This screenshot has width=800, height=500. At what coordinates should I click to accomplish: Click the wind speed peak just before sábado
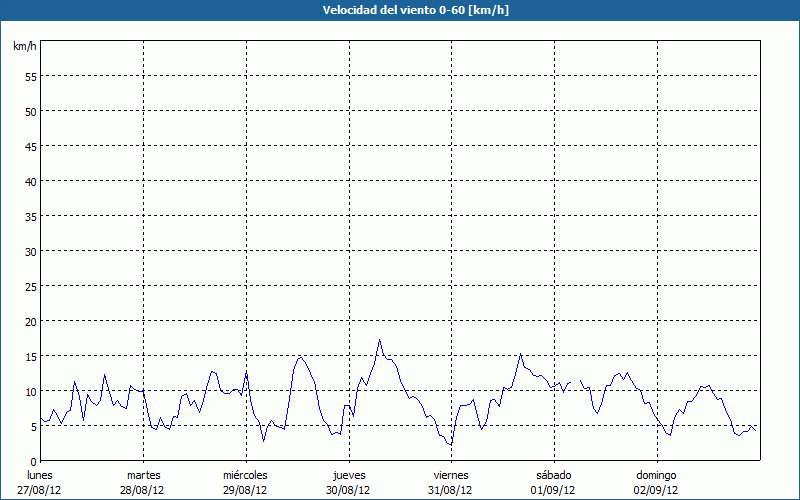pos(520,354)
